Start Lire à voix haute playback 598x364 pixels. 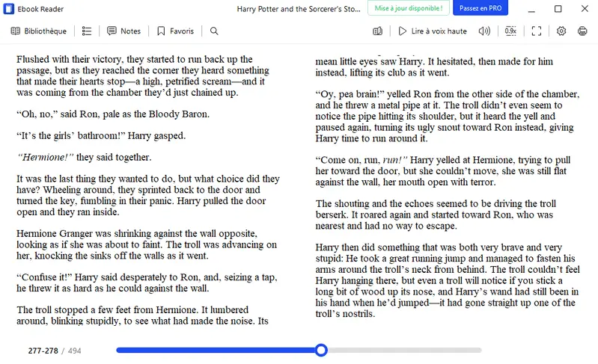[x=433, y=31]
